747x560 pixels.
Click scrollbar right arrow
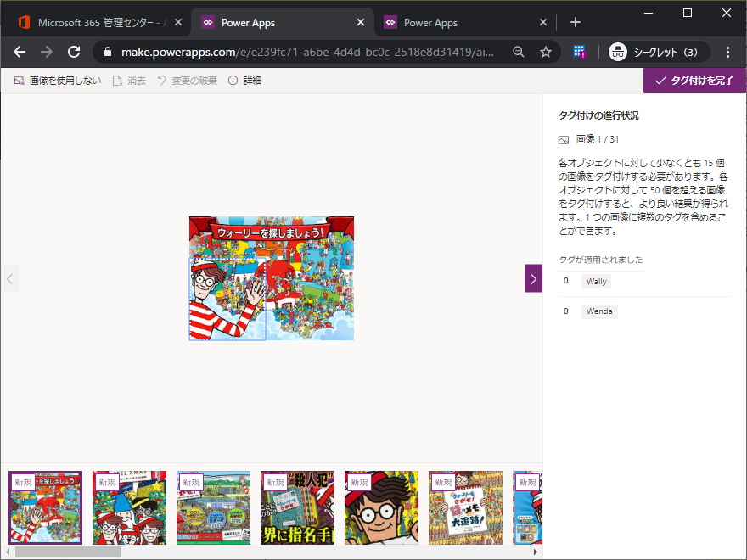click(536, 552)
